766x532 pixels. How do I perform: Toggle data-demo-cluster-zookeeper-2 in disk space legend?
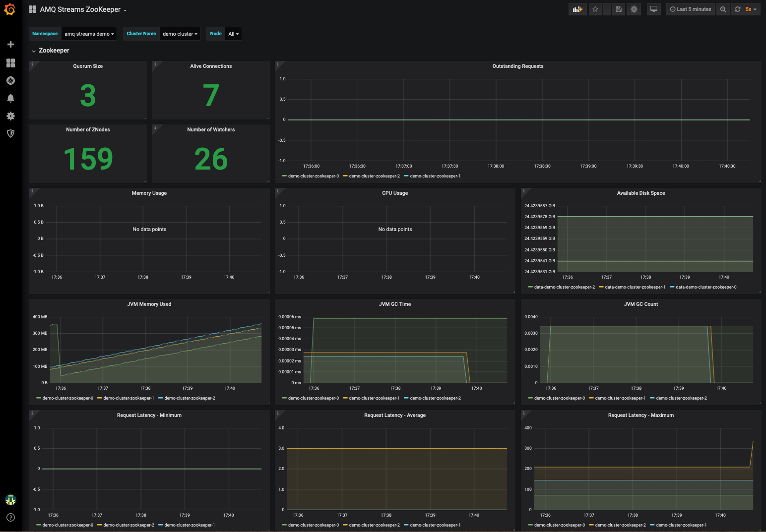565,287
